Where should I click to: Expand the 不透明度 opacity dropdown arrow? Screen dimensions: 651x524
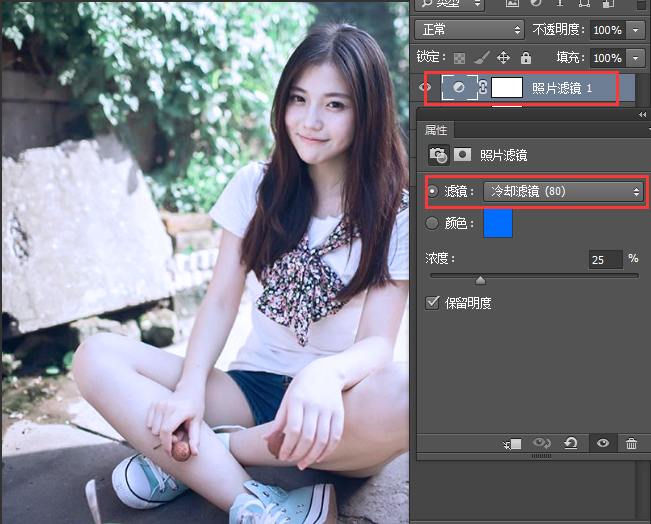[636, 30]
